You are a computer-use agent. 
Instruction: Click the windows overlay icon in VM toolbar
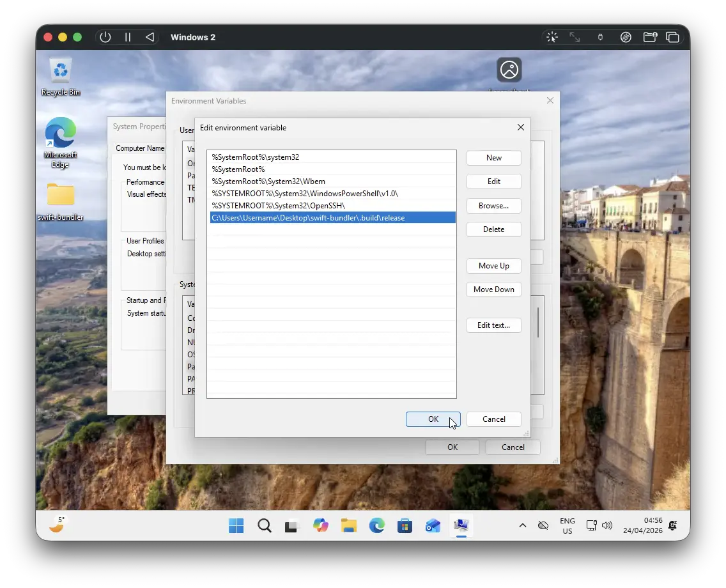(x=672, y=37)
